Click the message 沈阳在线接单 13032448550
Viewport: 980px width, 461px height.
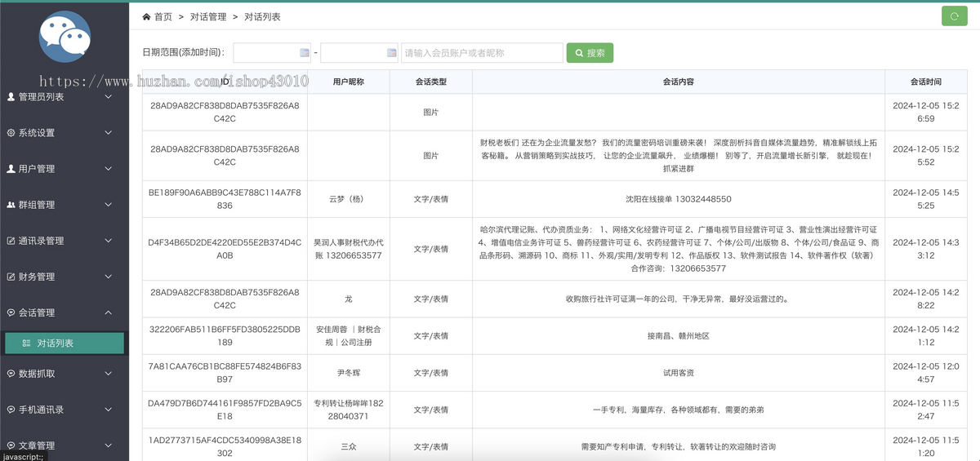(679, 199)
